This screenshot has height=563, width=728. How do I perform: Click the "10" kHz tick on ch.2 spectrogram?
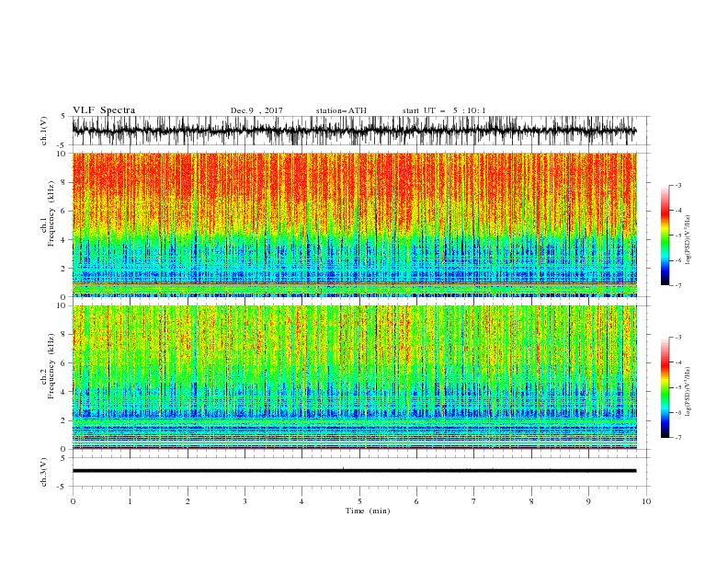[62, 305]
